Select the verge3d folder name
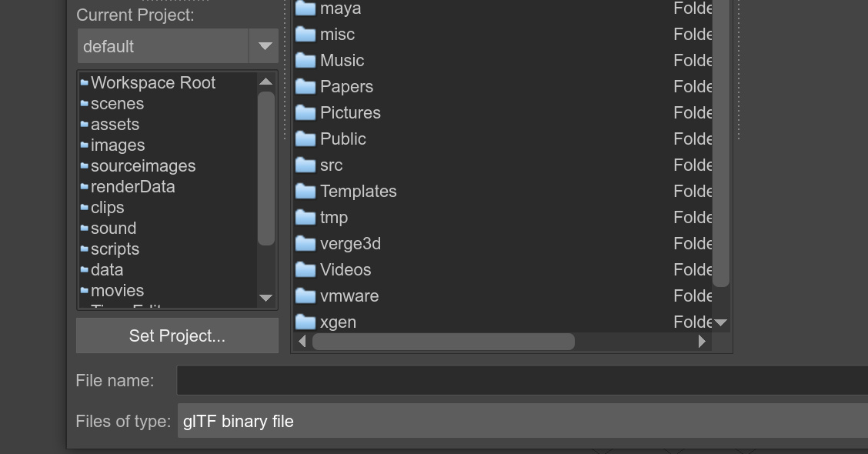The width and height of the screenshot is (868, 454). point(350,244)
